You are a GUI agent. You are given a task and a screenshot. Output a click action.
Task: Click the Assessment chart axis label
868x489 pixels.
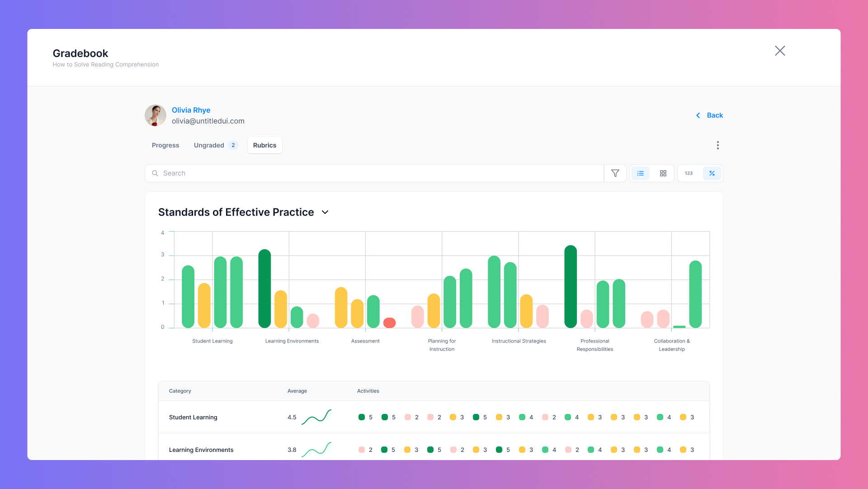point(365,341)
